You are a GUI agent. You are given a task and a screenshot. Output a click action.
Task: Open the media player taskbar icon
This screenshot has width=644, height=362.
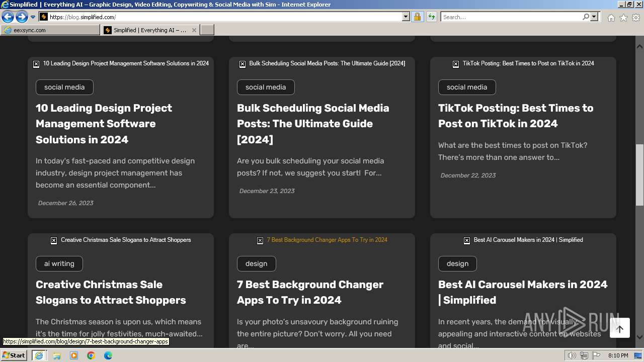point(74,355)
